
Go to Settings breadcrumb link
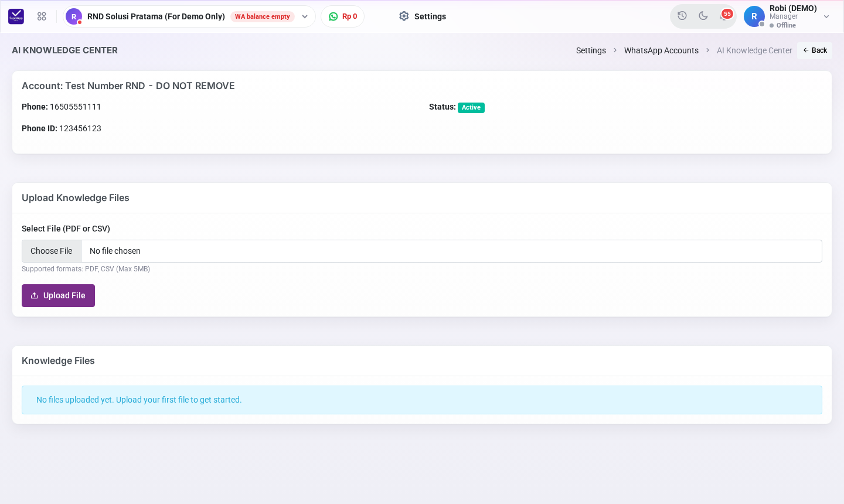(x=591, y=50)
